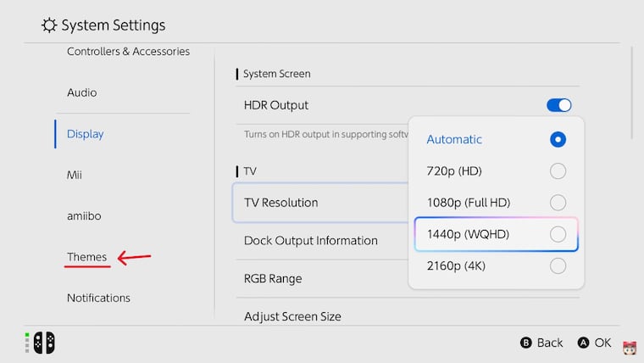Select the 2160p (4K) resolution option

click(558, 266)
